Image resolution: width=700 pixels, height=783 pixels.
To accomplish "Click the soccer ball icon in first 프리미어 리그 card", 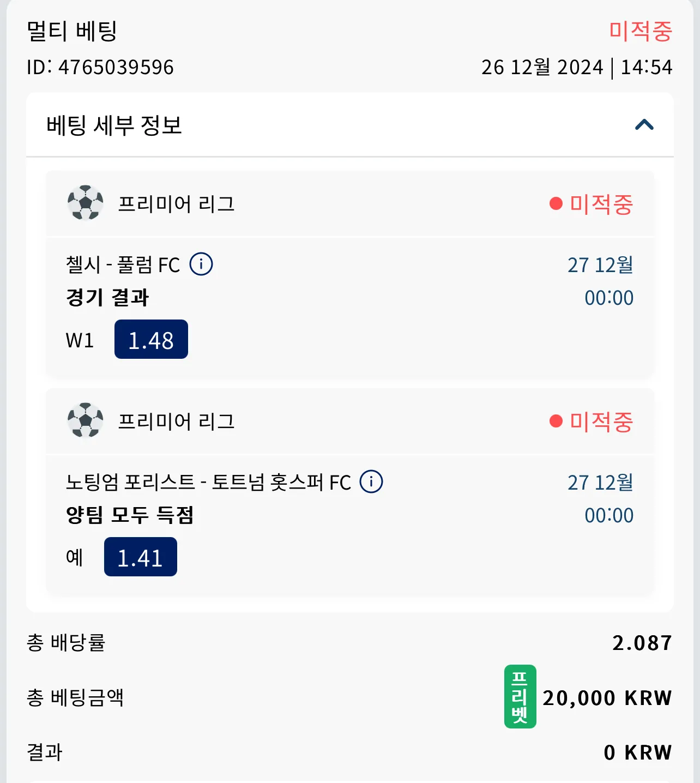I will pyautogui.click(x=86, y=203).
